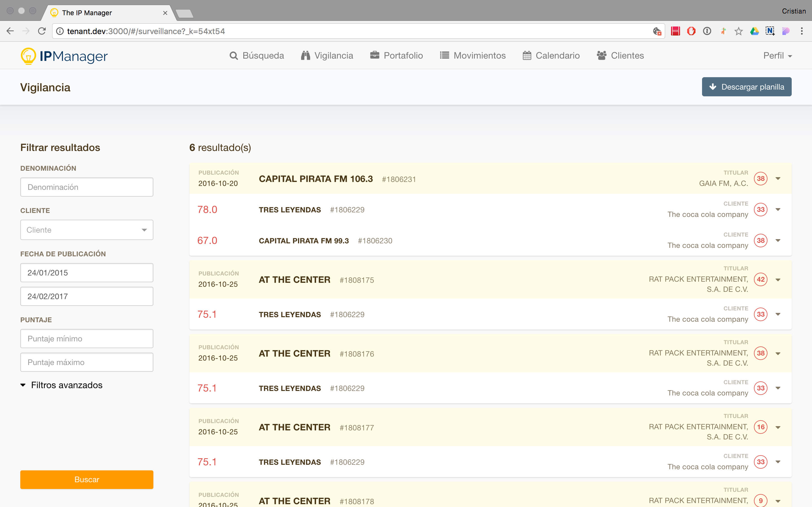Viewport: 812px width, 507px height.
Task: Click score badge 38 on CAPITAL PIRATA FM 106.3
Action: tap(760, 178)
